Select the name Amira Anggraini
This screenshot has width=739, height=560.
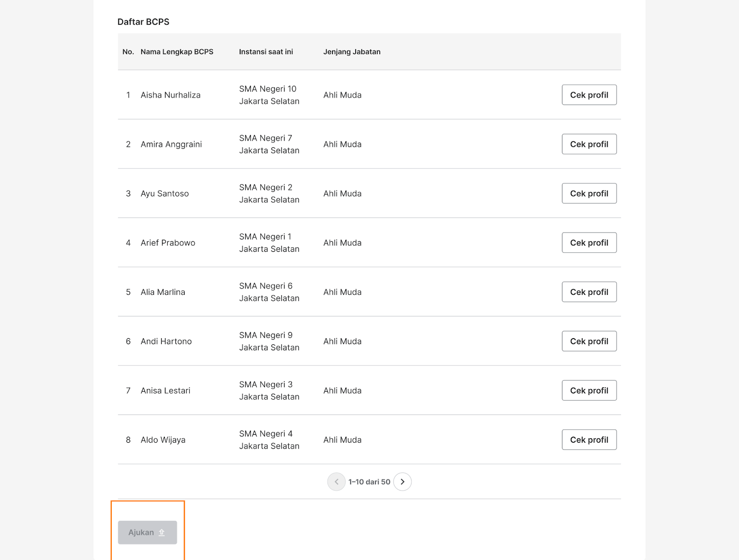(171, 144)
